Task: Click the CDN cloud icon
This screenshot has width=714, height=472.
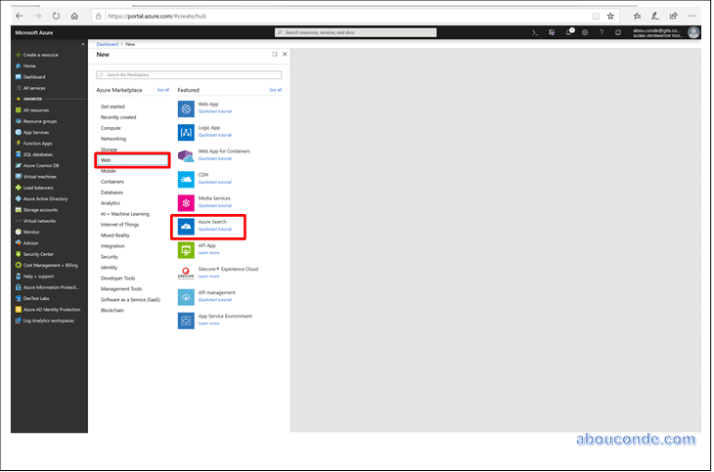Action: coord(186,178)
